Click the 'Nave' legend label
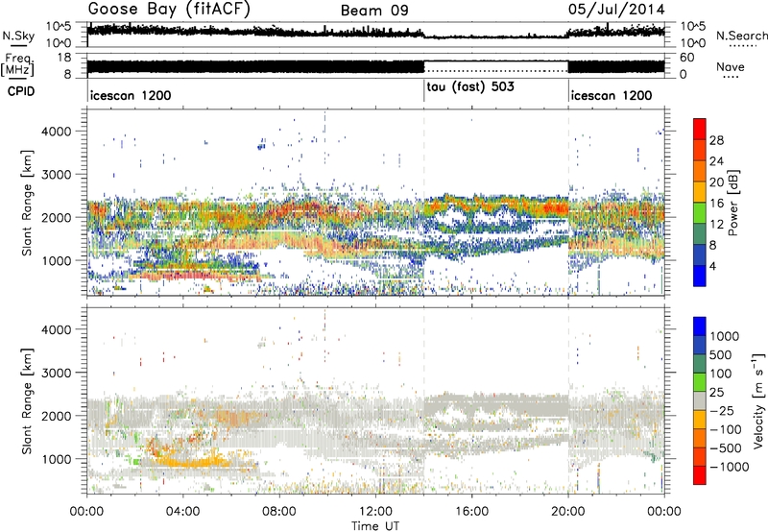Image resolution: width=768 pixels, height=532 pixels. (x=731, y=67)
